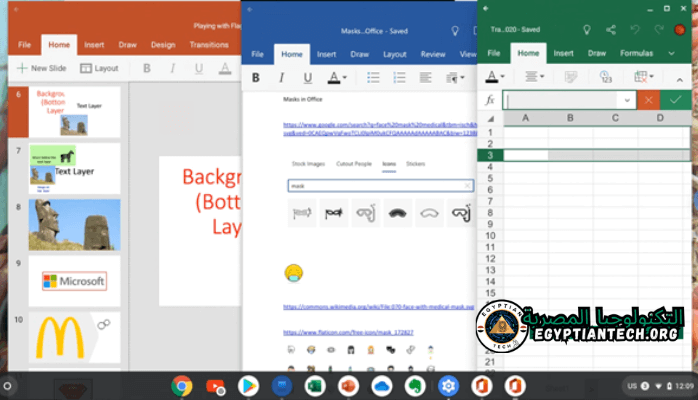Switch to the Transitions tab in PowerPoint
The image size is (698, 400).
click(x=208, y=45)
